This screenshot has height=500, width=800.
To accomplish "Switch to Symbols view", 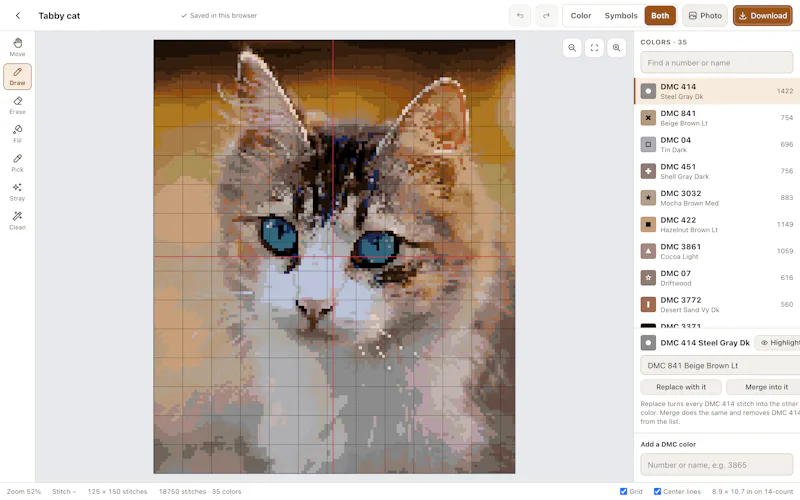I will 621,16.
